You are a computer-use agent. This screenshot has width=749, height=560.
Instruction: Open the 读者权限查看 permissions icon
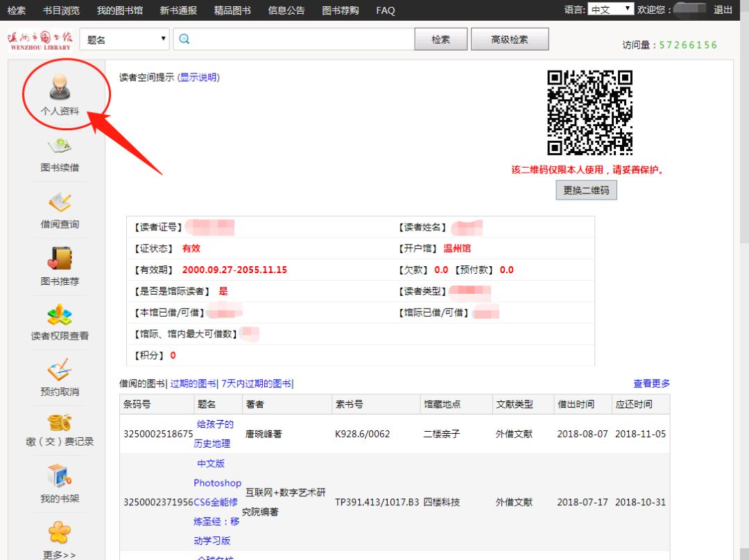coord(60,315)
